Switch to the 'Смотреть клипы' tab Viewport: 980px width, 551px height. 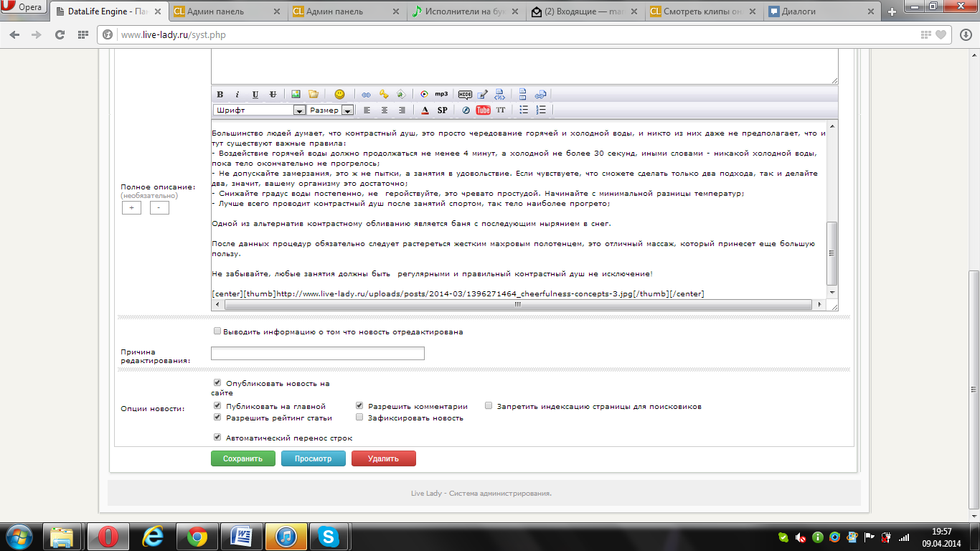click(704, 11)
